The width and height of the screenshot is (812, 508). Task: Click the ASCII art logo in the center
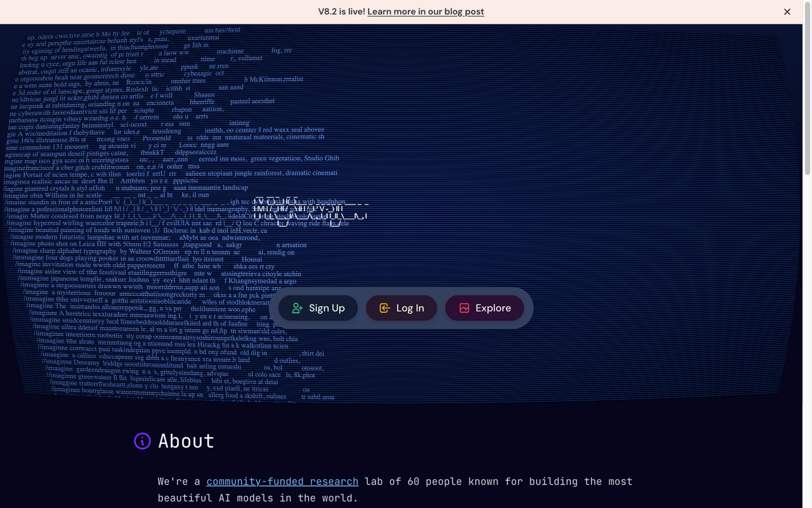coord(310,211)
